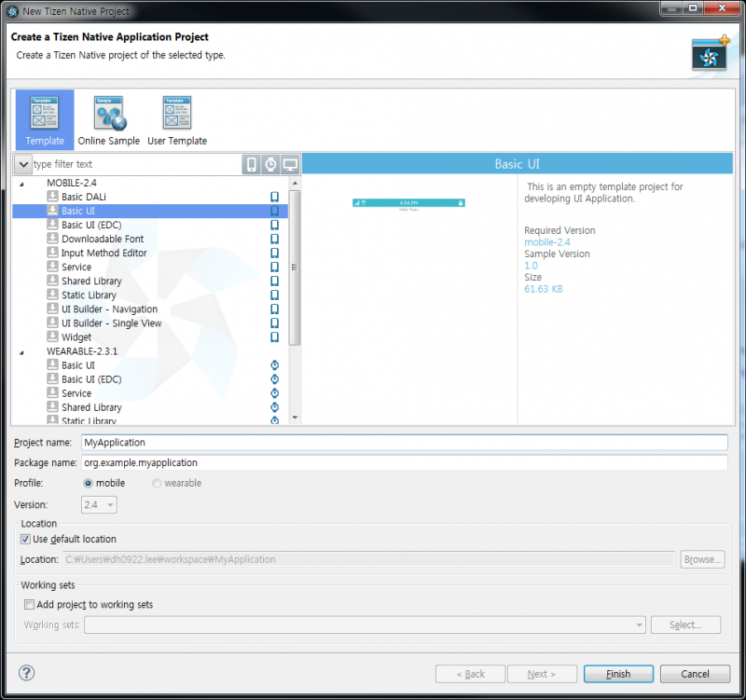Viewport: 746px width, 700px height.
Task: Enable Add project to working sets
Action: pos(30,605)
